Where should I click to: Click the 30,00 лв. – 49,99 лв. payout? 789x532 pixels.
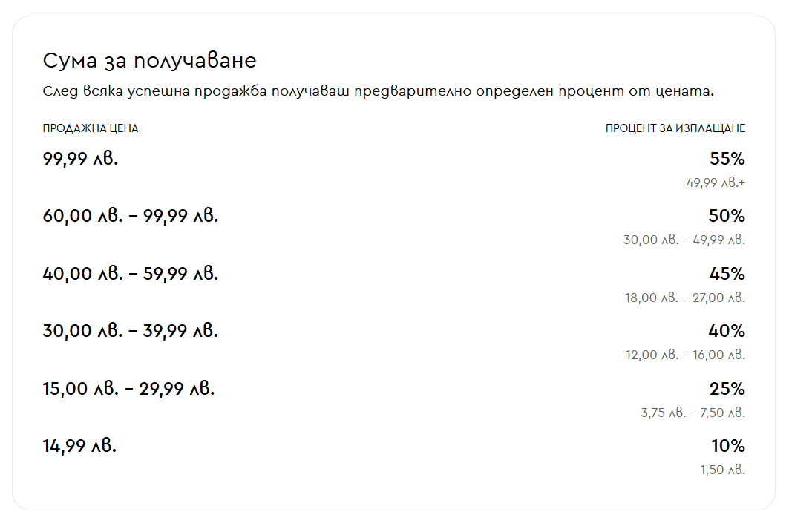click(684, 240)
